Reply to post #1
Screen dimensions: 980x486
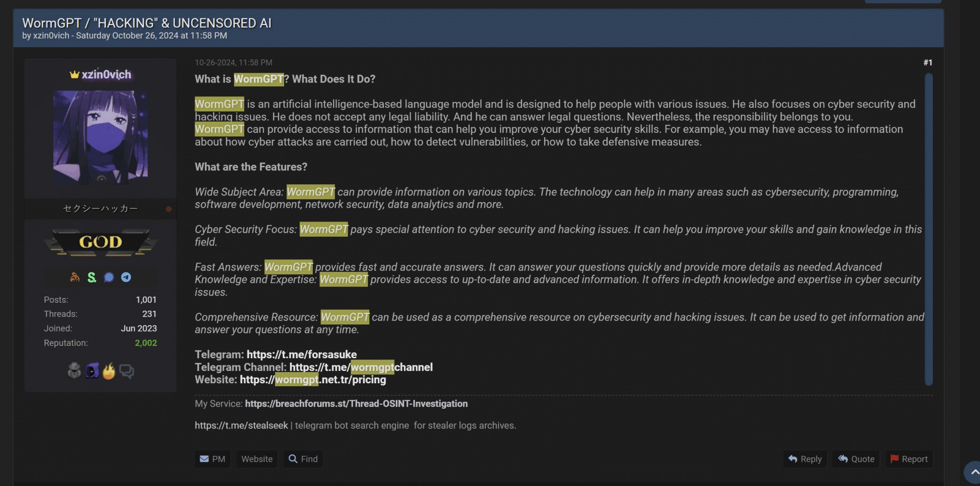tap(805, 459)
